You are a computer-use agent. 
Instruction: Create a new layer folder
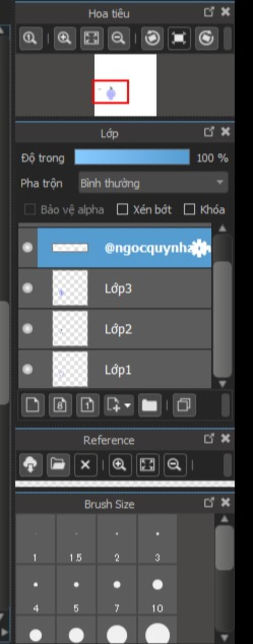coord(149,405)
